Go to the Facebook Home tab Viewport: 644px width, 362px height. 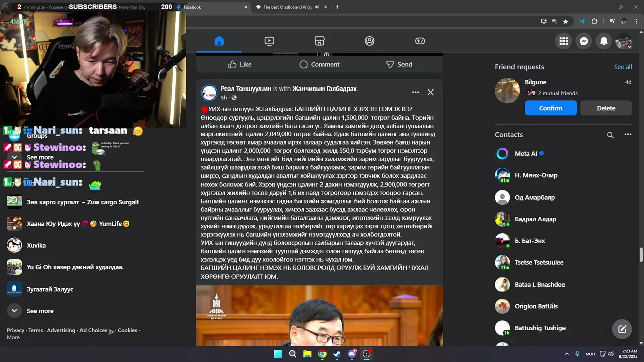tap(219, 41)
